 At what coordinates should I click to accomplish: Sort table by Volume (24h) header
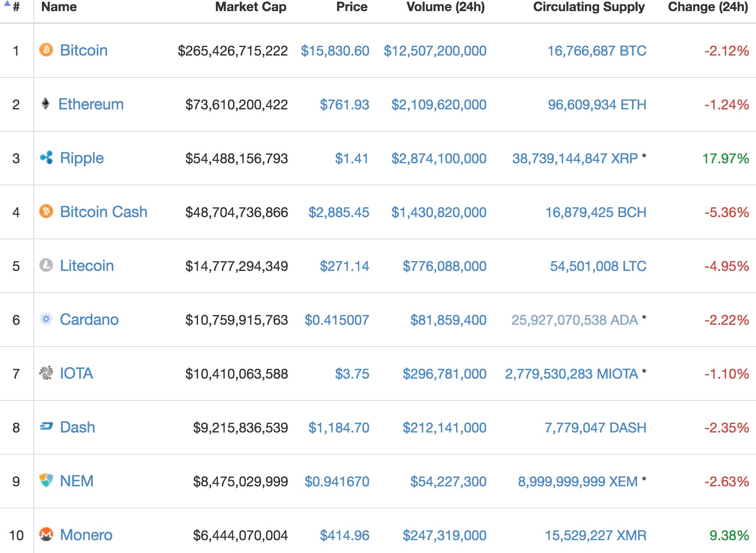point(446,7)
